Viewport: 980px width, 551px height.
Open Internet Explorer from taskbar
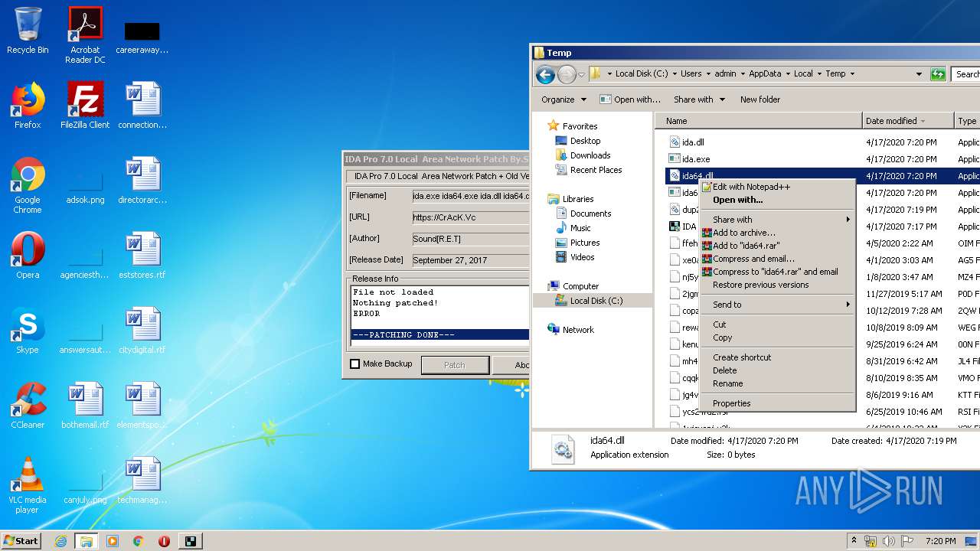pyautogui.click(x=60, y=541)
